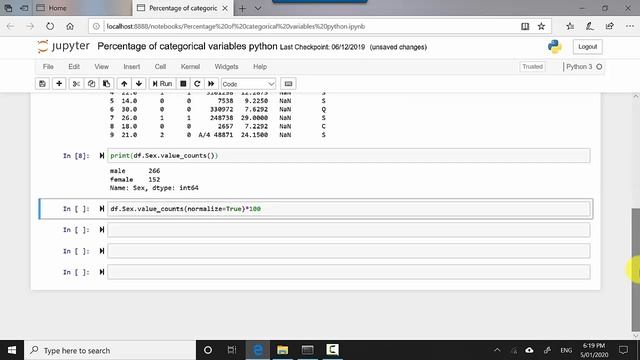Open the Widgets menu

pos(226,67)
